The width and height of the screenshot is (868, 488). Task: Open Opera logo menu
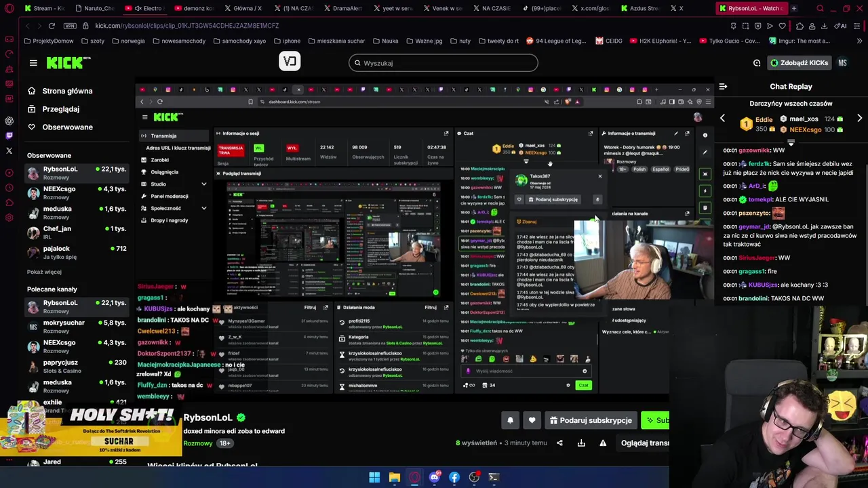(9, 8)
